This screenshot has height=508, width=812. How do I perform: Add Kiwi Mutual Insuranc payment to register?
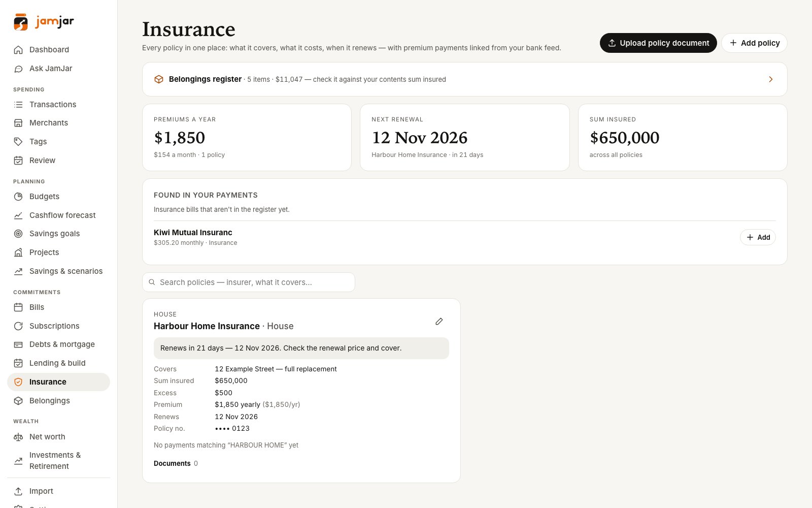758,237
